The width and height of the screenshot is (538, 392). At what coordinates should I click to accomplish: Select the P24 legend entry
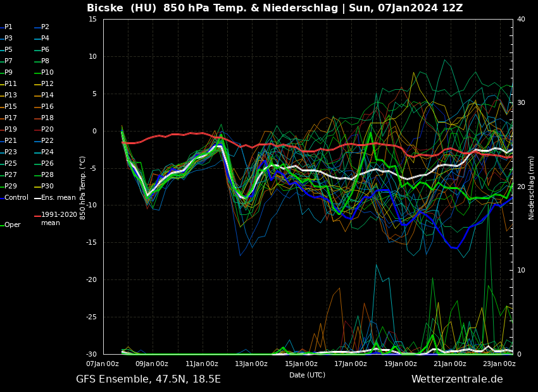click(47, 152)
